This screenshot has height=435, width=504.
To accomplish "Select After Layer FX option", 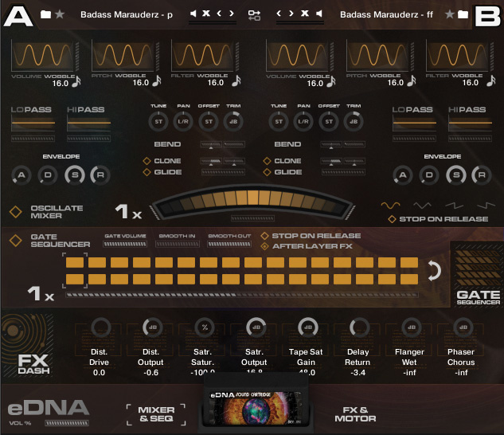I will click(x=264, y=246).
